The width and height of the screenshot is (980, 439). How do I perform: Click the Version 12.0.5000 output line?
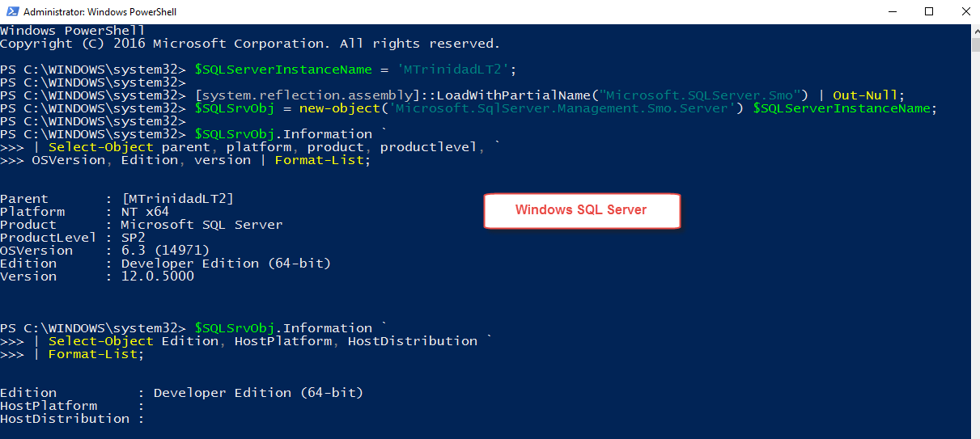coord(97,276)
